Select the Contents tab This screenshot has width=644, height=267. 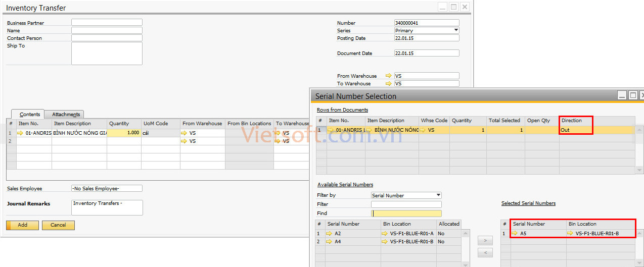[x=30, y=115]
